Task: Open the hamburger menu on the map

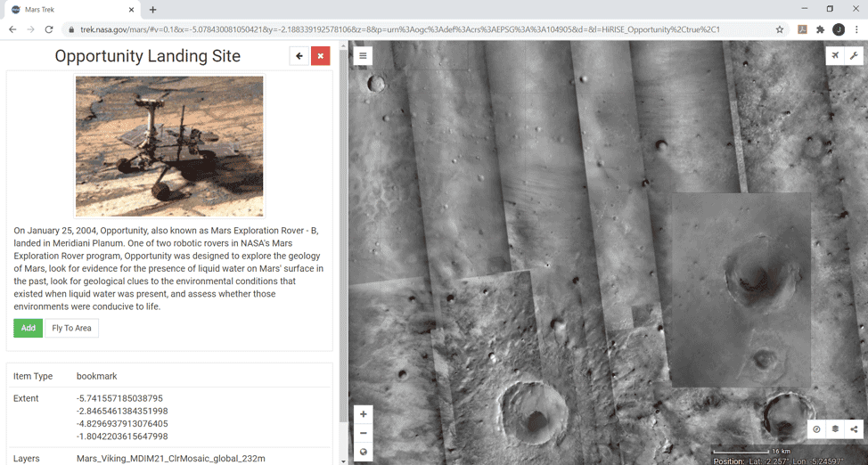Action: click(363, 55)
